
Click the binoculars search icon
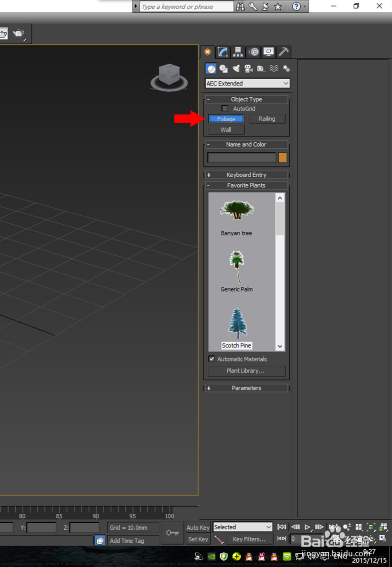240,6
